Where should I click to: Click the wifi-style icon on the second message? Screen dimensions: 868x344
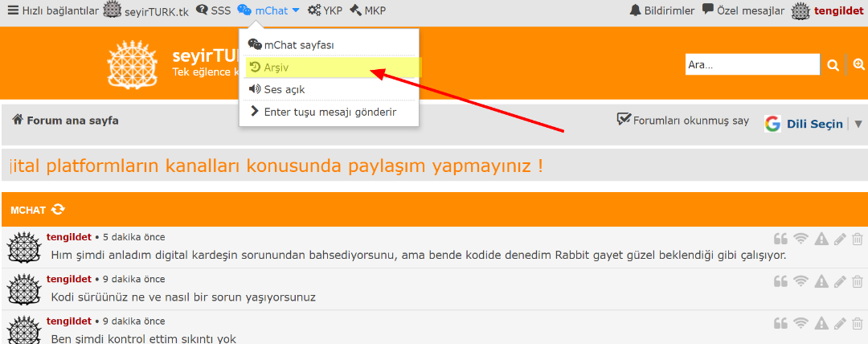coord(800,281)
